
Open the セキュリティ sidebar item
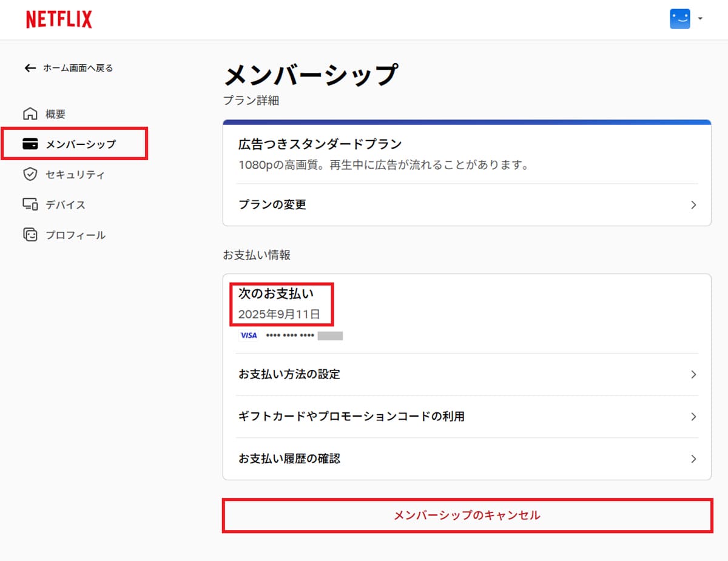(75, 175)
